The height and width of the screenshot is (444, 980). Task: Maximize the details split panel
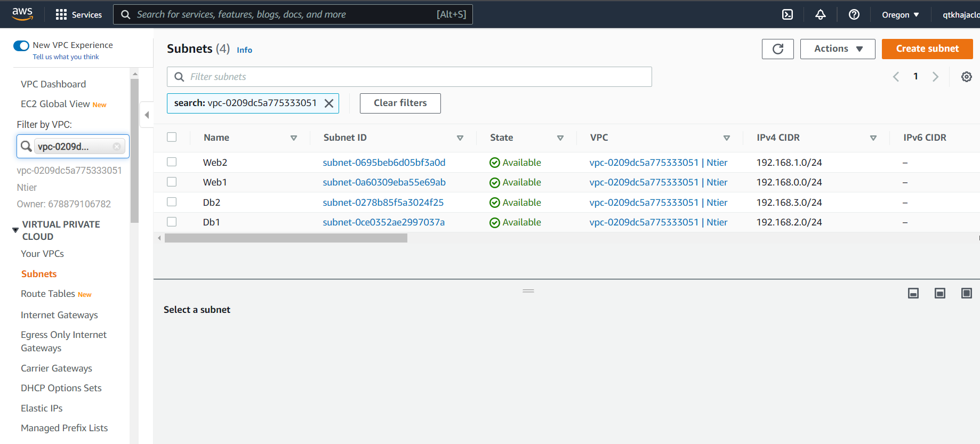pyautogui.click(x=967, y=293)
